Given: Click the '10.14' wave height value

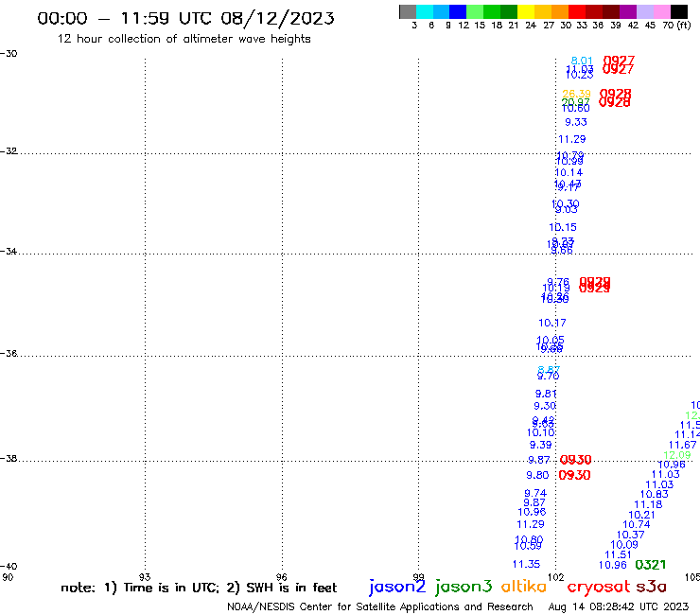Looking at the screenshot, I should click(x=569, y=172).
